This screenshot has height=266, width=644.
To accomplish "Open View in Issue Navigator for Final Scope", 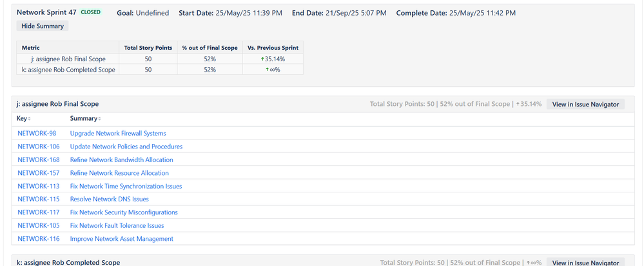I will (x=585, y=104).
